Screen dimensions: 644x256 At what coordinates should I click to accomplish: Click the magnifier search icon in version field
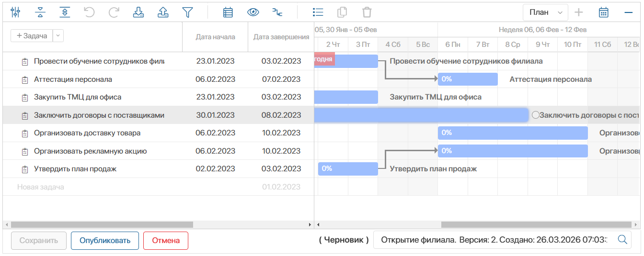[x=622, y=240]
